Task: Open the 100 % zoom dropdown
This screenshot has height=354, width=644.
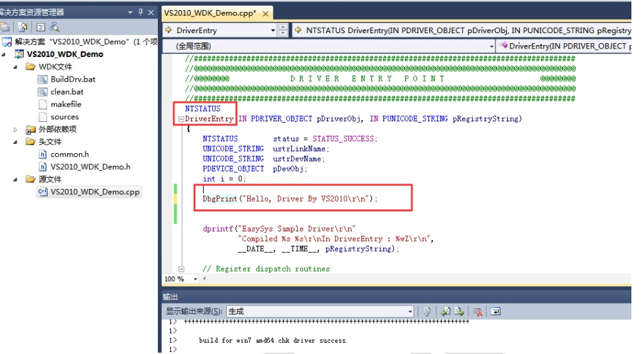Action: click(x=195, y=279)
